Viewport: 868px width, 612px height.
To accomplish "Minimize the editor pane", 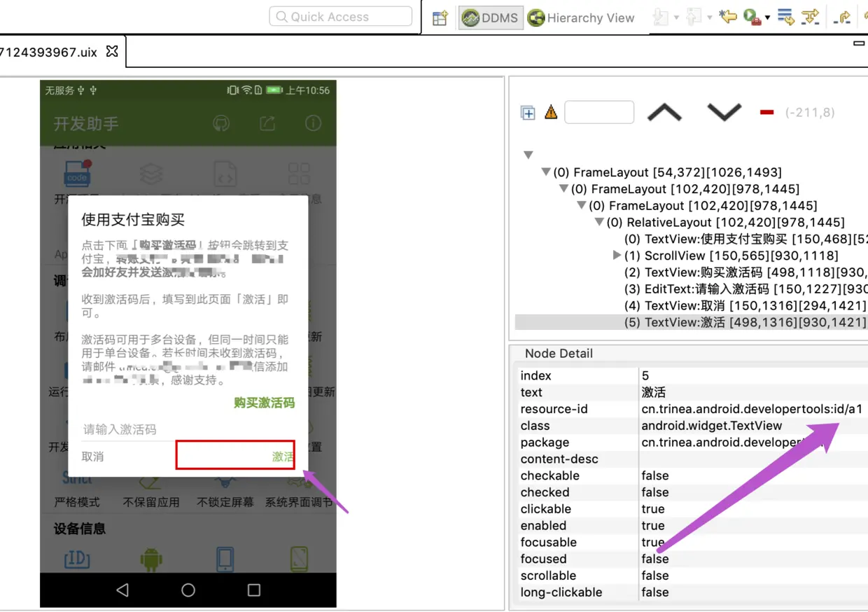I will pyautogui.click(x=859, y=44).
